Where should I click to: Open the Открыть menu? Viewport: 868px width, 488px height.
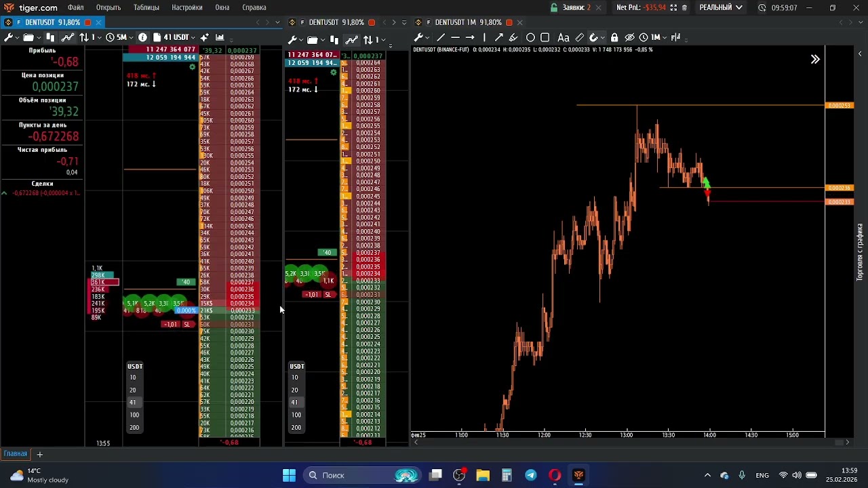click(x=108, y=7)
